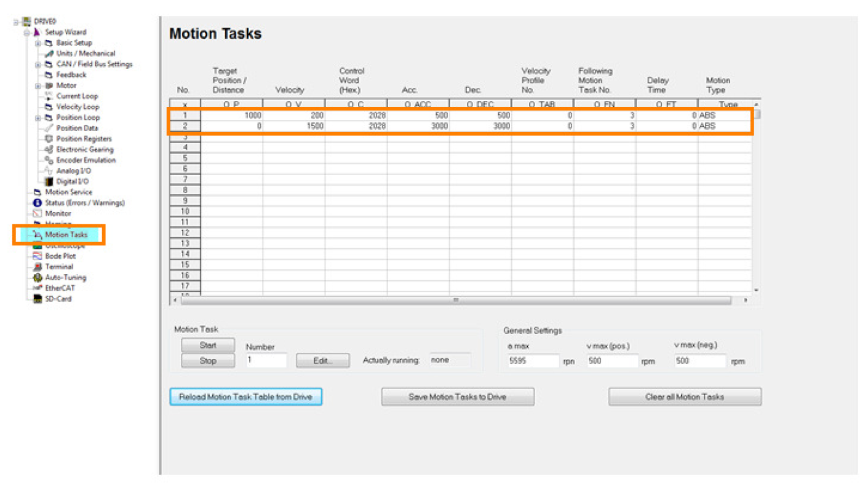
Task: Click the O_ACC column header
Action: 418,104
